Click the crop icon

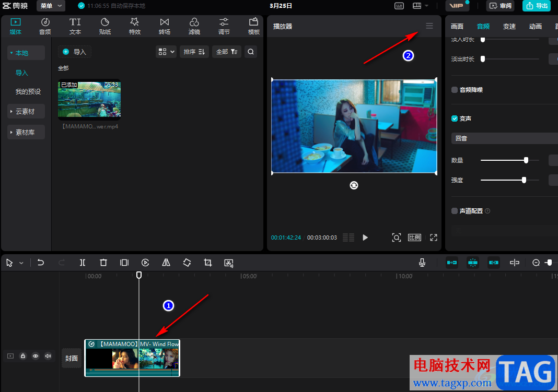pos(208,263)
